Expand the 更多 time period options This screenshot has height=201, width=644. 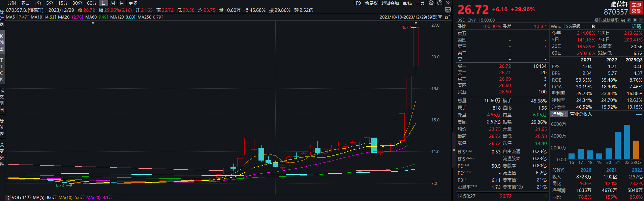(133, 3)
